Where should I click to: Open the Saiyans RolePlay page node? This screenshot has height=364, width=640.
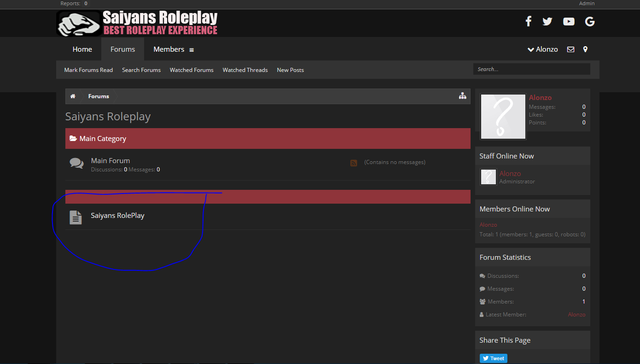click(x=118, y=215)
